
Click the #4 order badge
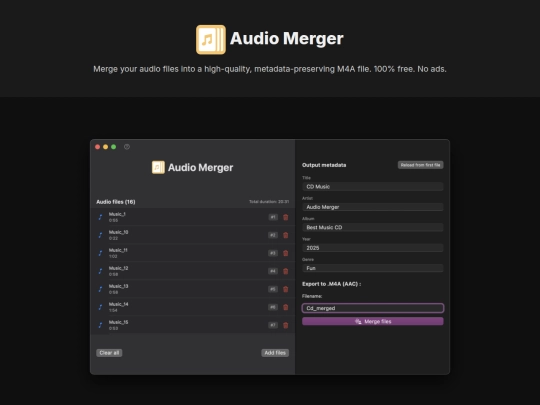(x=273, y=271)
